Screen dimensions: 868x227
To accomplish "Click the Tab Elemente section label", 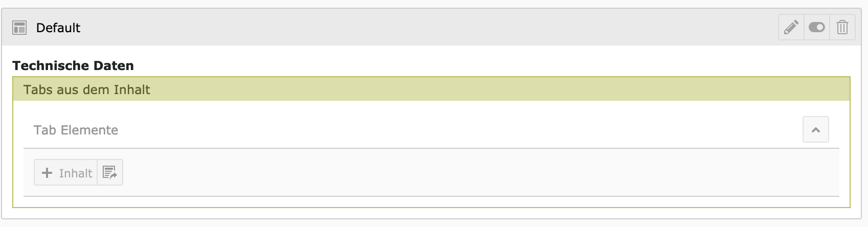I will click(x=76, y=130).
